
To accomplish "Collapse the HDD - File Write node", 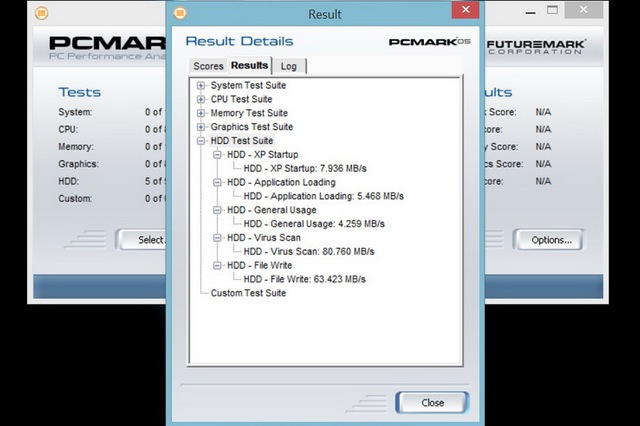I will [x=217, y=266].
